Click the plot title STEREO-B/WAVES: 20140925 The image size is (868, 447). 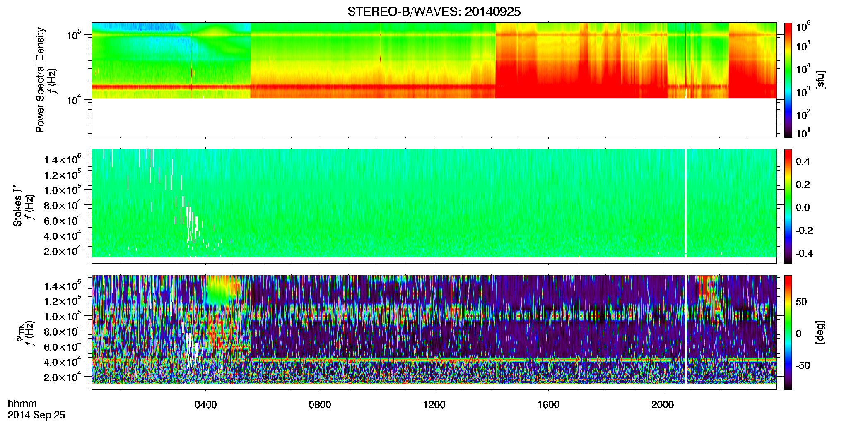pos(434,12)
